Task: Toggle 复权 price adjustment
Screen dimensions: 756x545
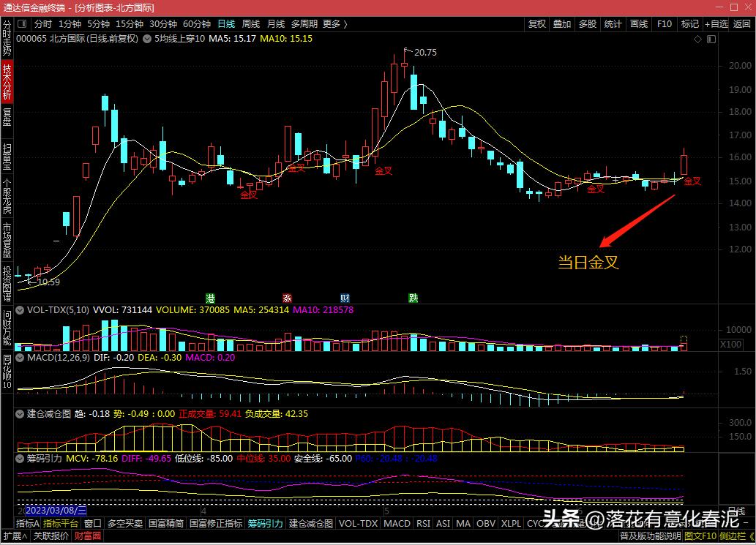Action: (x=536, y=24)
